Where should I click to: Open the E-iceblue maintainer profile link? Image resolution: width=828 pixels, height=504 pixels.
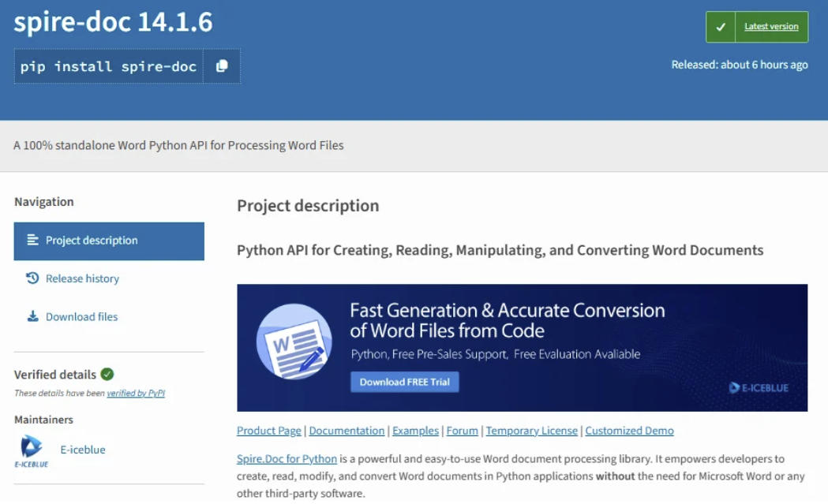pyautogui.click(x=83, y=450)
